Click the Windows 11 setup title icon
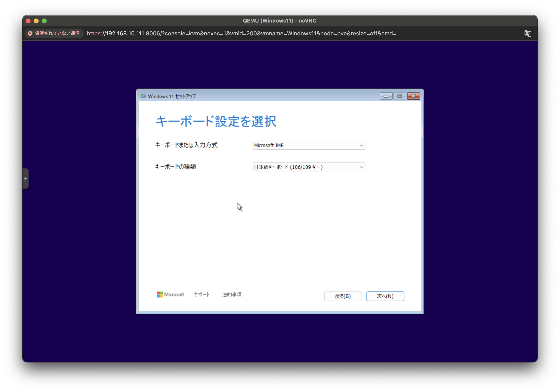This screenshot has height=392, width=560. [143, 96]
